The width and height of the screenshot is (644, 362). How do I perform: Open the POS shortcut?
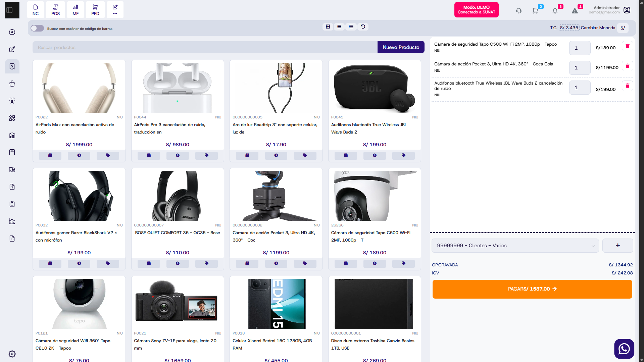point(56,10)
